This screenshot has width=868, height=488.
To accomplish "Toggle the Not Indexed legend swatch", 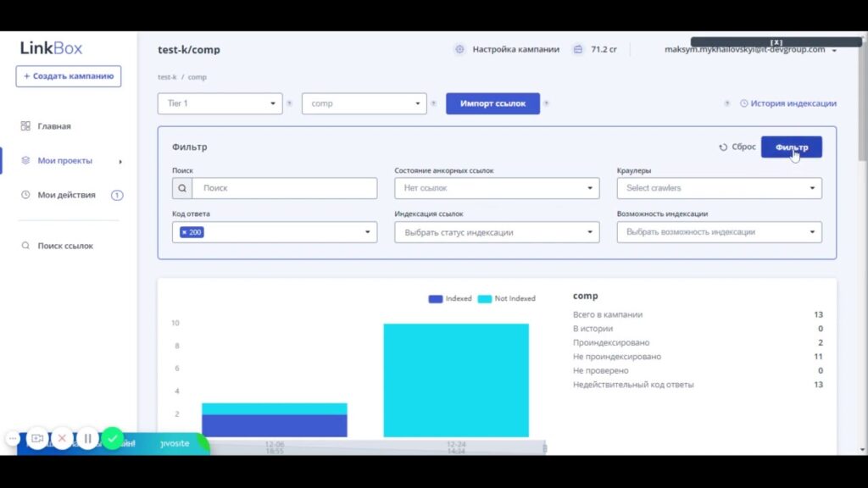I will [484, 299].
